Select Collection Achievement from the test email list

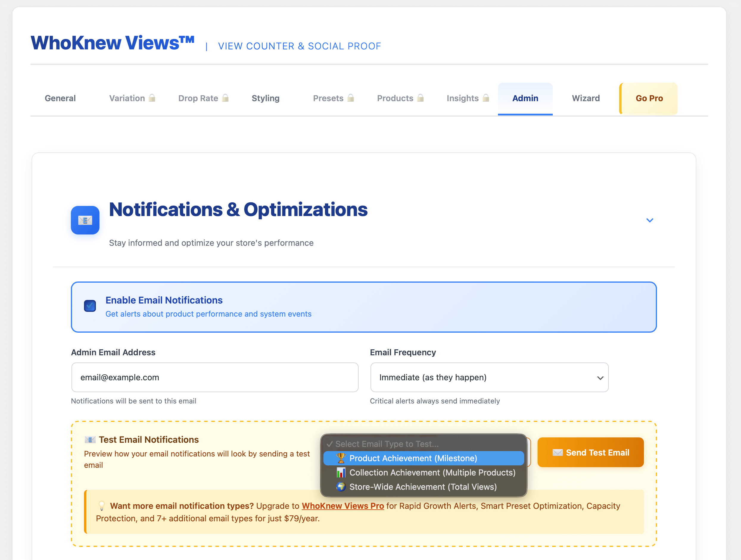[x=432, y=473]
